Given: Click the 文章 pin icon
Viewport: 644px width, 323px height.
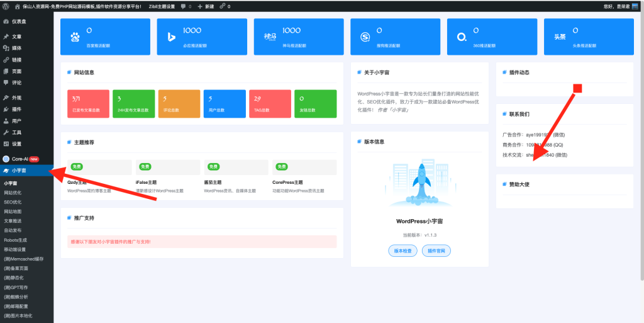Looking at the screenshot, I should 6,37.
